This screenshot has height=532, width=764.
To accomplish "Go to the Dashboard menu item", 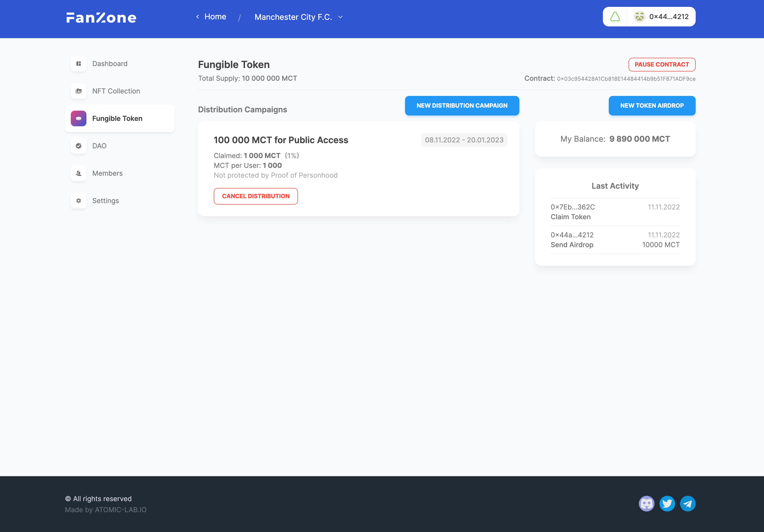I will [120, 64].
